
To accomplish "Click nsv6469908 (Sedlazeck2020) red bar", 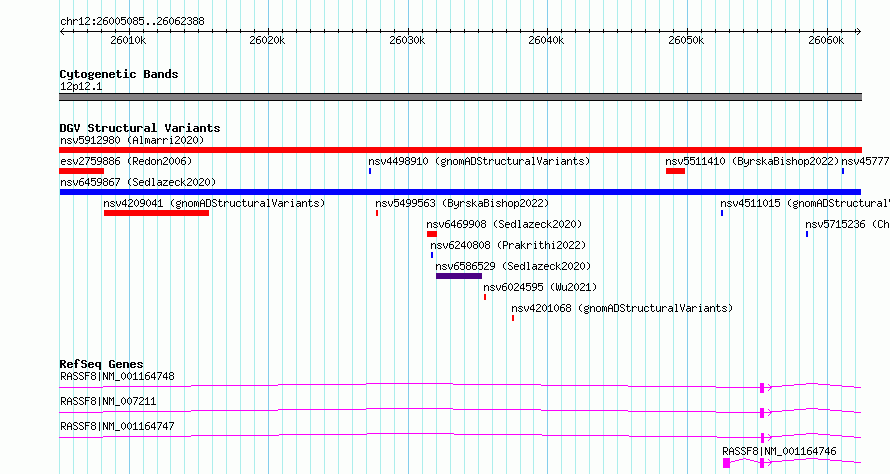I will tap(432, 234).
